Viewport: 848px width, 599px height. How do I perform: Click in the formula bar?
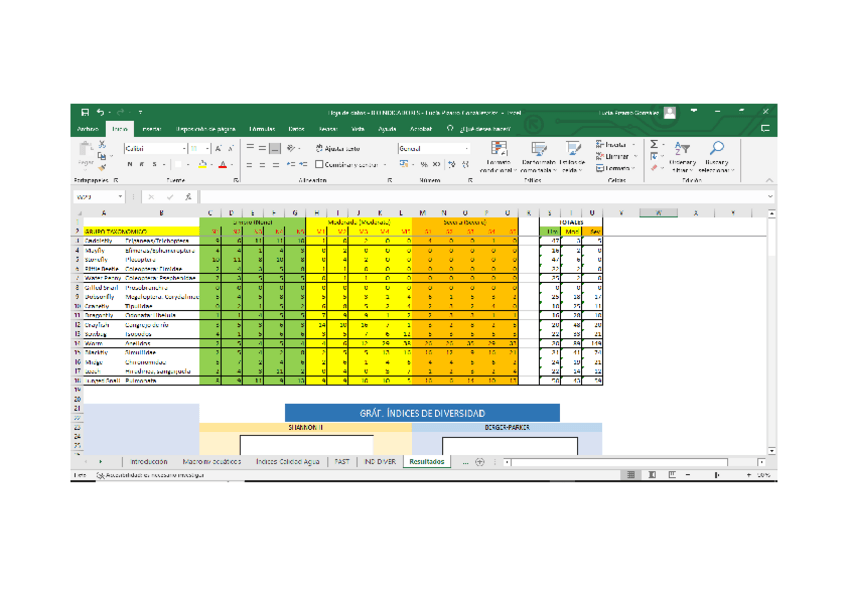pos(482,197)
